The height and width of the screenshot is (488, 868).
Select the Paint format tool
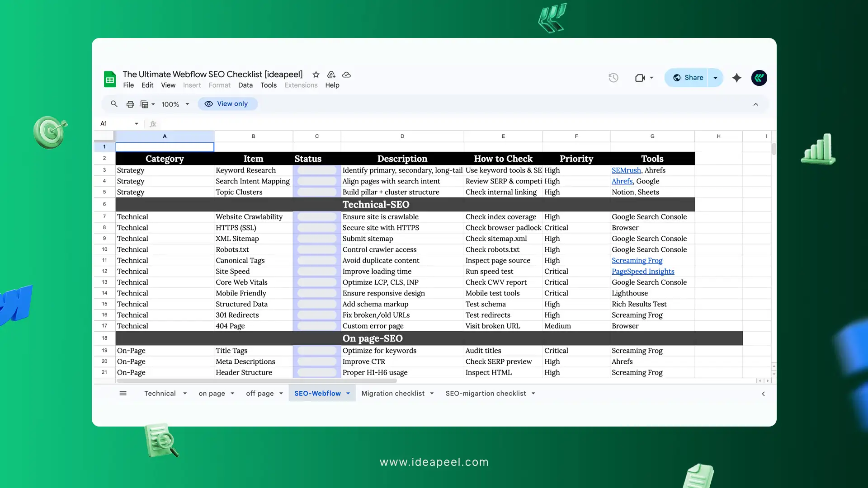[144, 104]
